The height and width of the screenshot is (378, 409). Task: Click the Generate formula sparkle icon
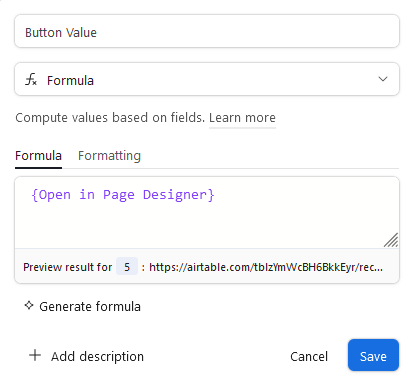point(29,305)
